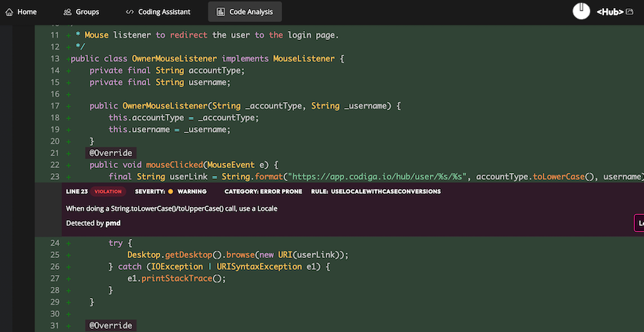This screenshot has width=644, height=332.
Task: Click the Groups people icon
Action: pyautogui.click(x=68, y=12)
